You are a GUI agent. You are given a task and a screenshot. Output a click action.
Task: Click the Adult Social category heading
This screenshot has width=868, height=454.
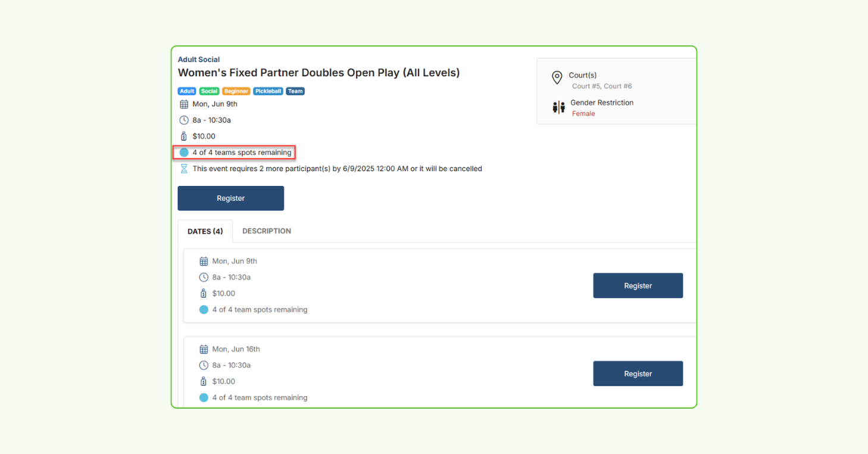pos(199,60)
